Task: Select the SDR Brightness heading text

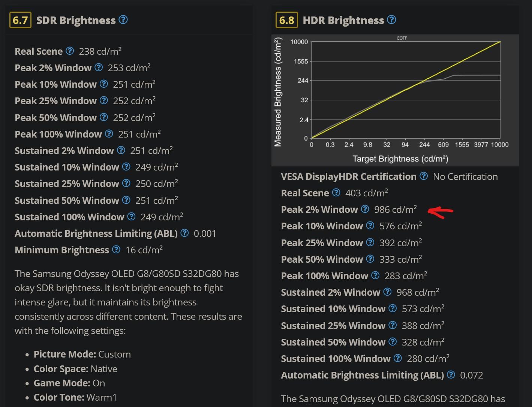Action: (x=76, y=20)
